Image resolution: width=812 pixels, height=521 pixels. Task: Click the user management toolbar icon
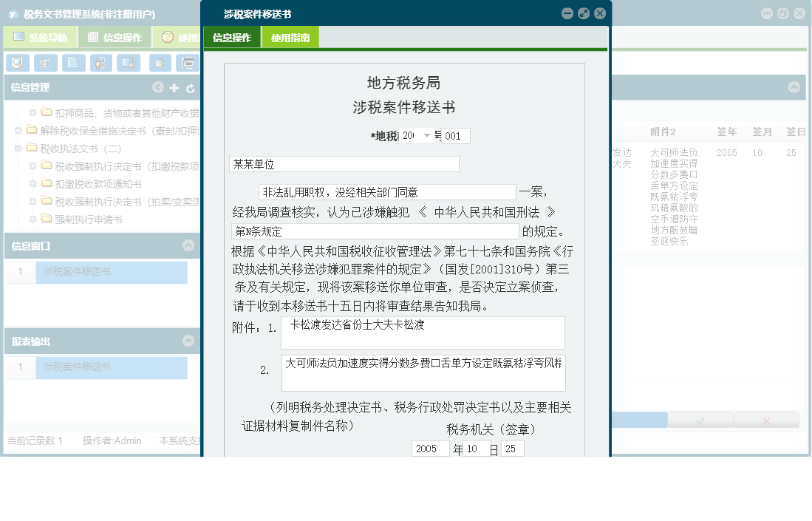click(101, 63)
